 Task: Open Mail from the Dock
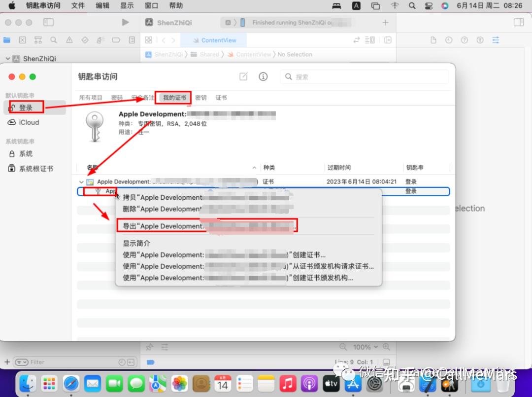coord(93,384)
